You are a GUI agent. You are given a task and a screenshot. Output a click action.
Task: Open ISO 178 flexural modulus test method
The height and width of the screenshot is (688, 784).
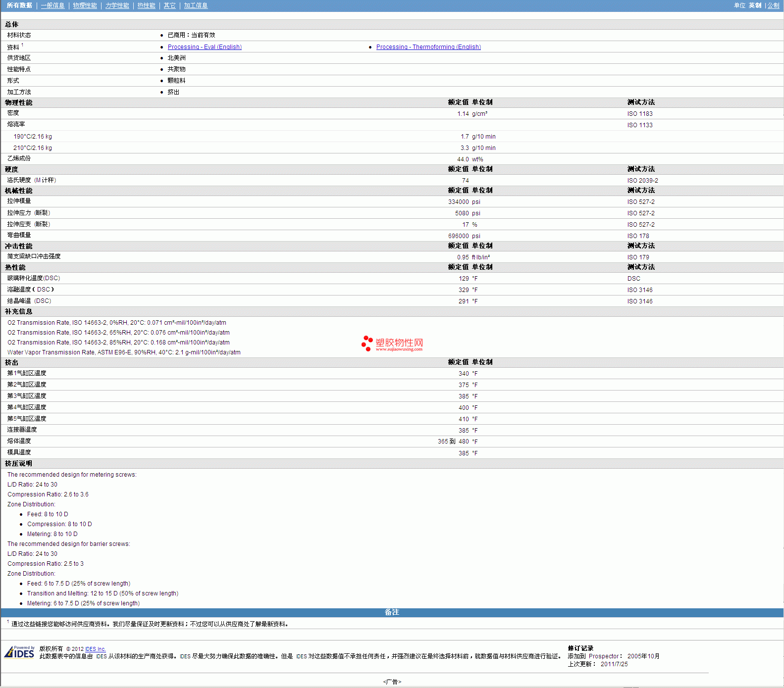pyautogui.click(x=638, y=236)
